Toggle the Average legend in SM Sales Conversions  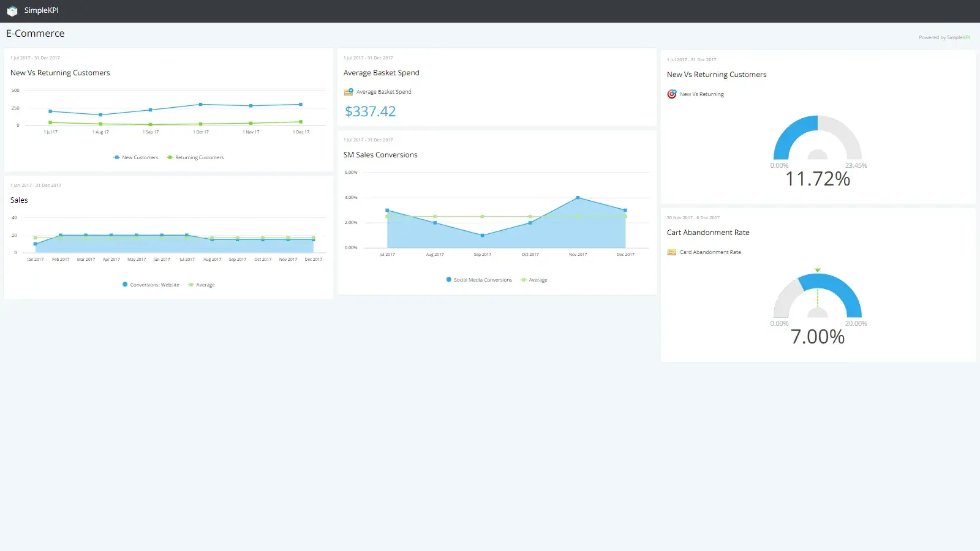pyautogui.click(x=534, y=280)
